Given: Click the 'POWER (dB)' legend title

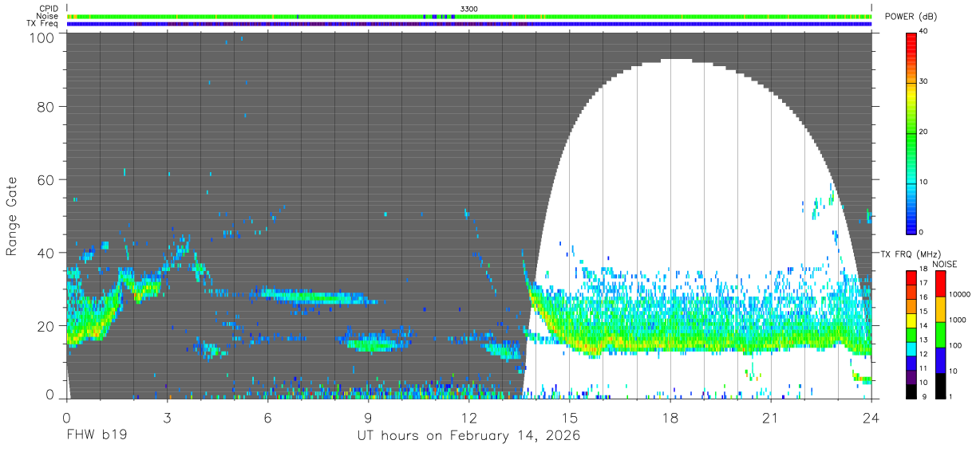Looking at the screenshot, I should (x=911, y=17).
